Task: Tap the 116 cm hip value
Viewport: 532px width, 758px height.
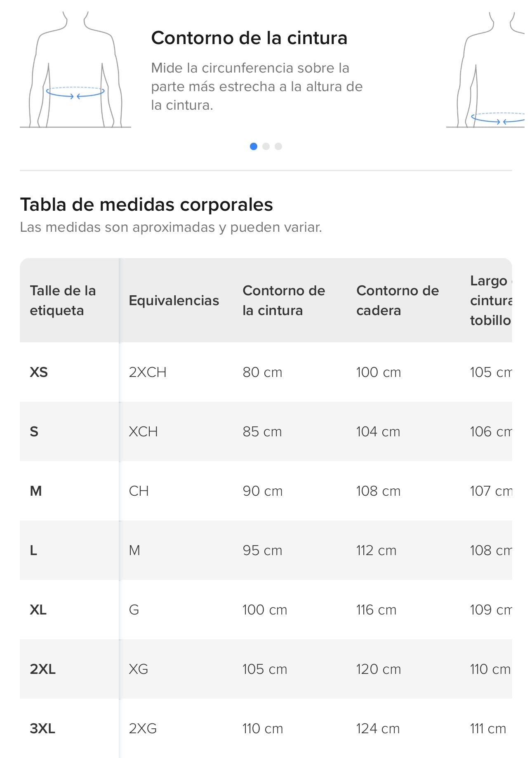Action: [x=376, y=610]
